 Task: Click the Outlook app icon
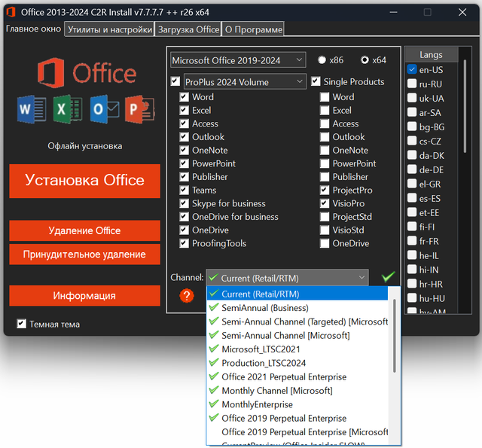pyautogui.click(x=105, y=109)
